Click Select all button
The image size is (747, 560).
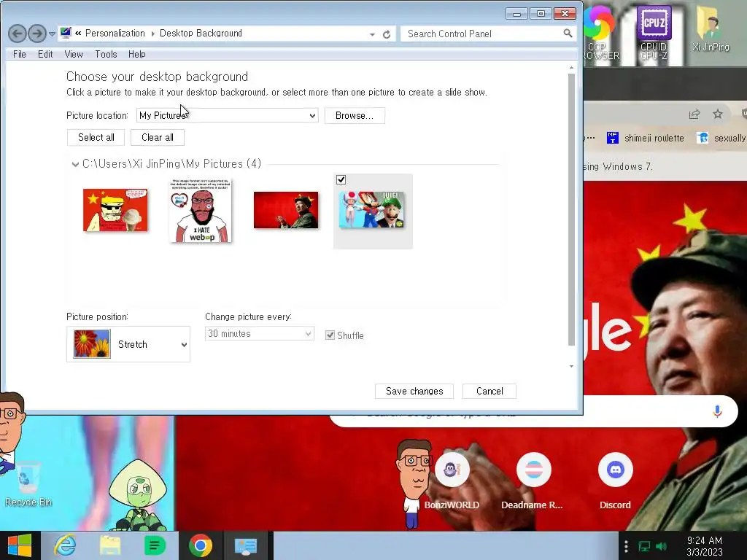click(96, 138)
